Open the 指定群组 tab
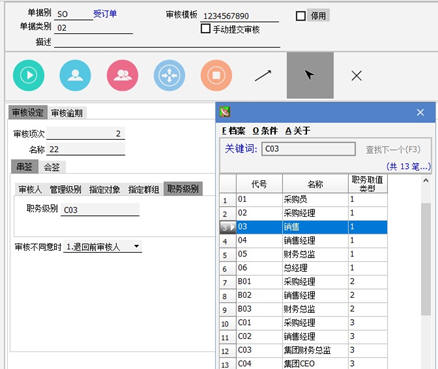438x369 pixels. coord(143,189)
